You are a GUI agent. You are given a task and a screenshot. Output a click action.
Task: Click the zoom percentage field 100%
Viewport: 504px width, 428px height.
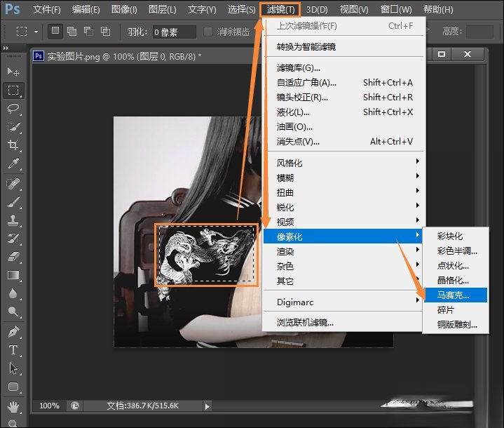coord(49,406)
